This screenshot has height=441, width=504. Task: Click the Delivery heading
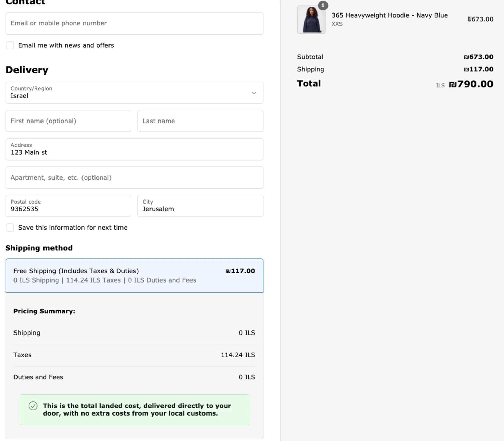27,70
